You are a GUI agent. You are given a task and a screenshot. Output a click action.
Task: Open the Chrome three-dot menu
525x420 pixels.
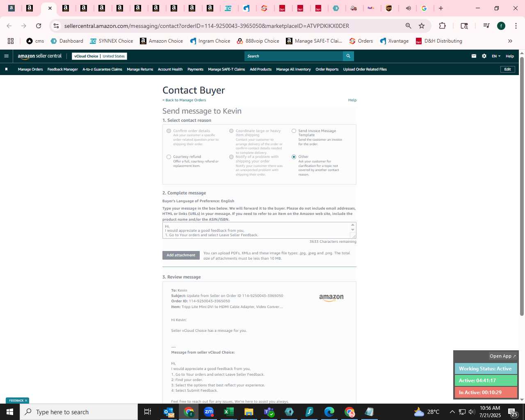click(x=516, y=26)
